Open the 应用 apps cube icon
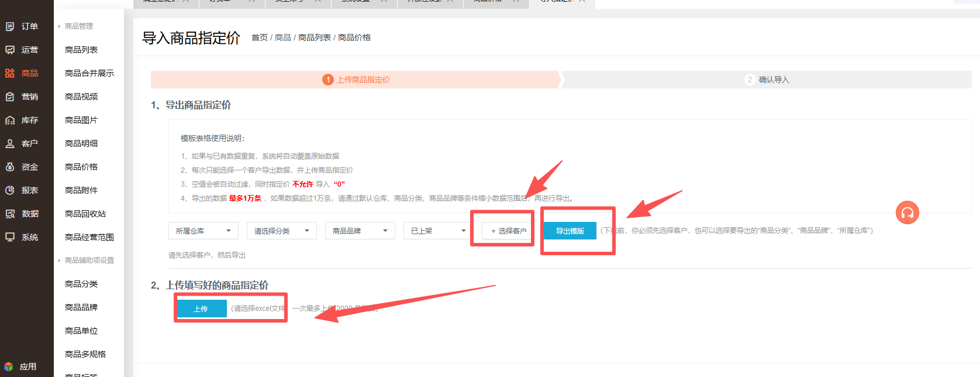This screenshot has height=377, width=980. pos(9,366)
